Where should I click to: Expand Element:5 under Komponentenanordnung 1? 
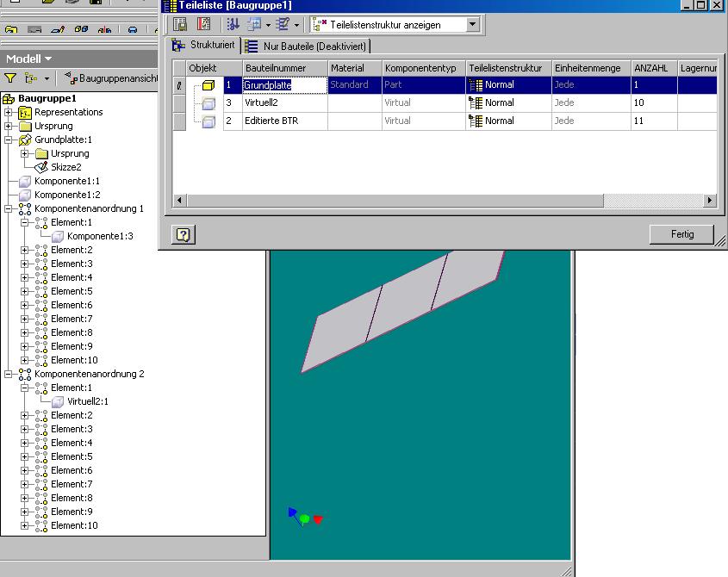click(x=25, y=291)
